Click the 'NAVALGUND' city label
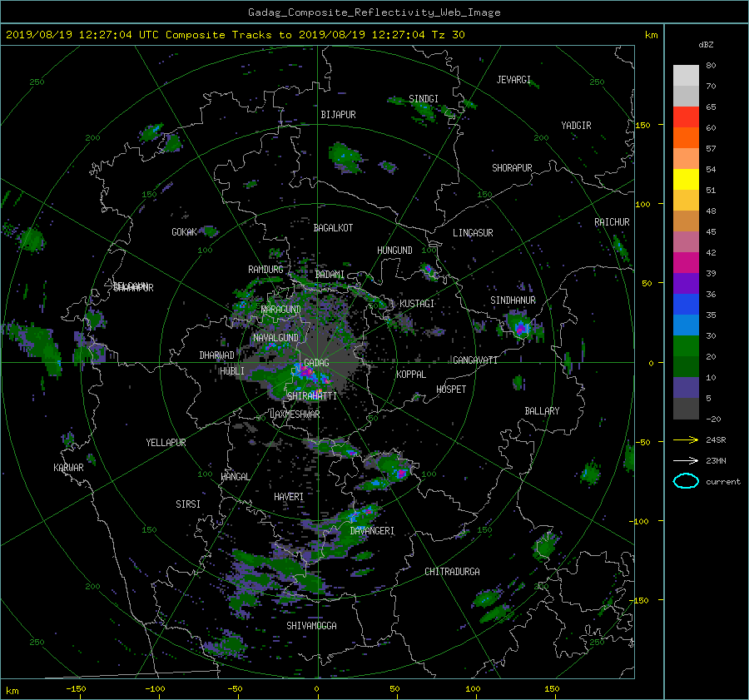This screenshot has height=700, width=749. click(x=275, y=338)
